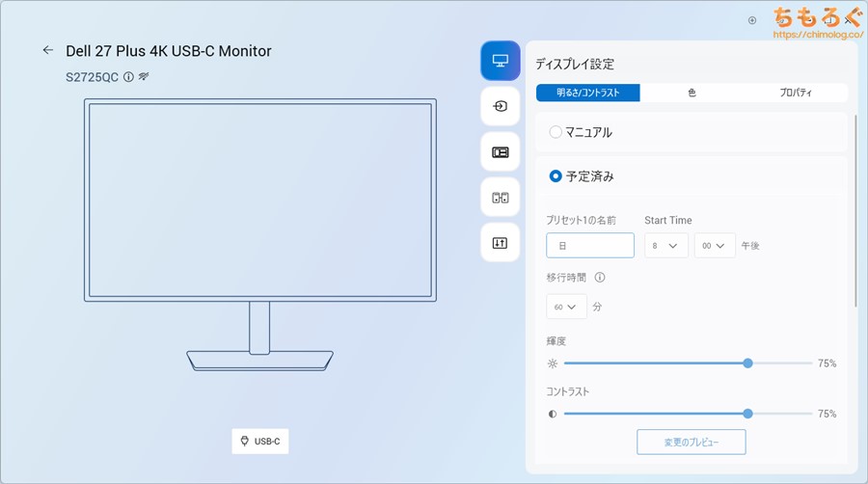Click the info icon next to 移行時間

tap(600, 278)
